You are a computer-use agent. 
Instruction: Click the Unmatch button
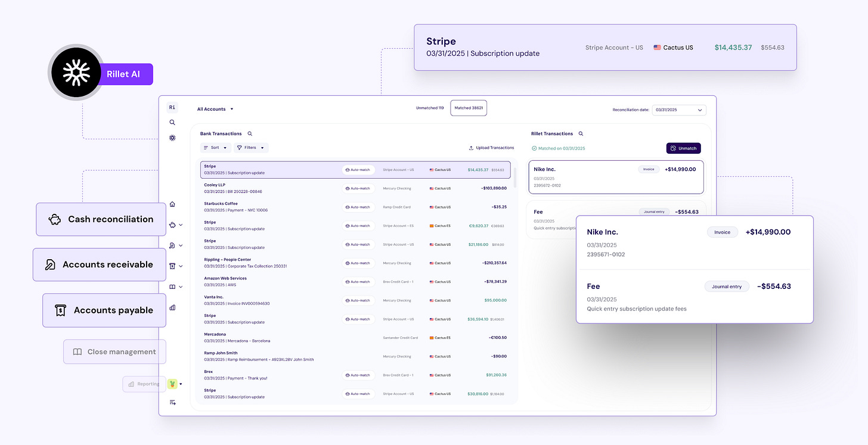(x=683, y=148)
